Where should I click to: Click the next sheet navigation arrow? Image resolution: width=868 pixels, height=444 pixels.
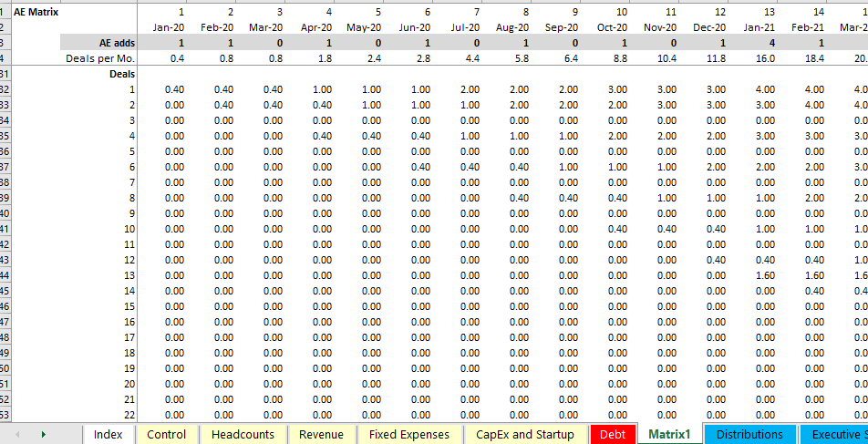pyautogui.click(x=43, y=435)
